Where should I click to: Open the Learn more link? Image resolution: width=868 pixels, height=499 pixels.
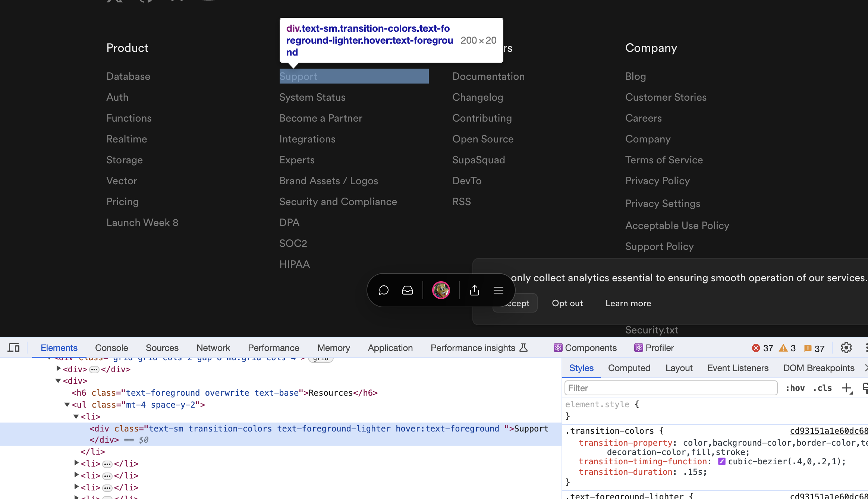[628, 303]
